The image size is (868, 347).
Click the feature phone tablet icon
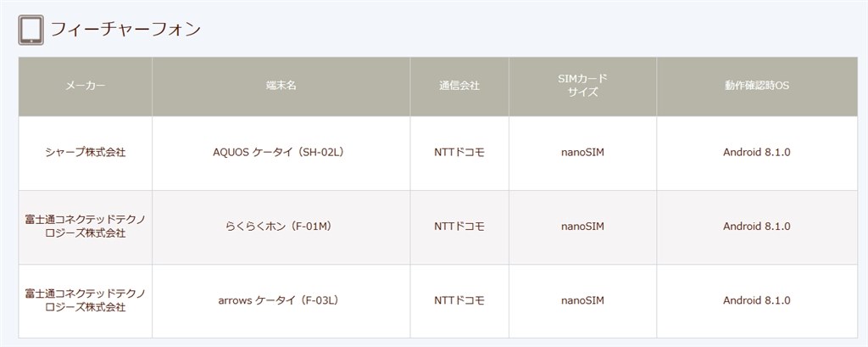click(x=31, y=31)
